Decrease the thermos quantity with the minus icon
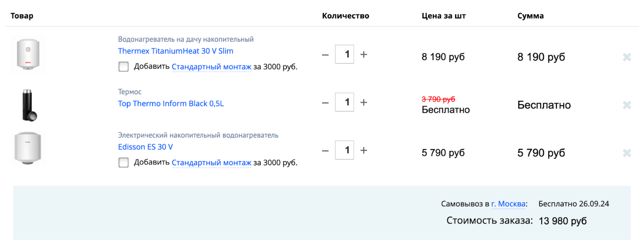This screenshot has height=242, width=644. point(325,103)
